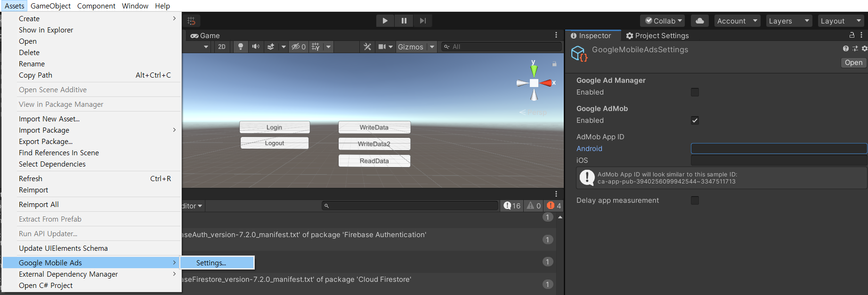Open the Layout dropdown
The image size is (868, 295).
(x=841, y=21)
